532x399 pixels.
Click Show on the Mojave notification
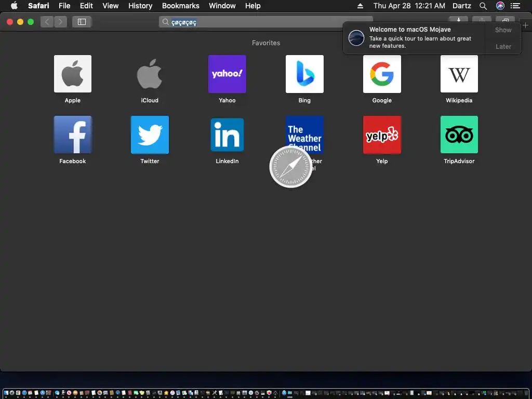click(x=503, y=30)
